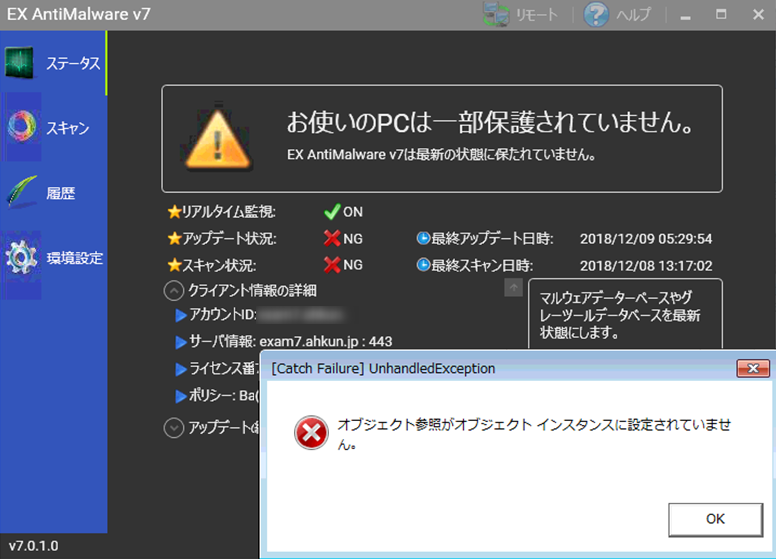The image size is (776, 559).
Task: Click the colorful ring scan icon
Action: pos(21,126)
